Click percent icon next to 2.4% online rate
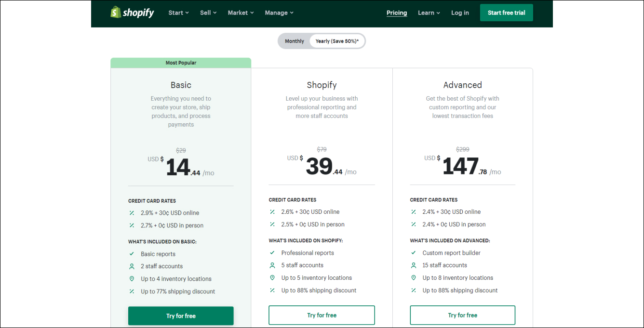The height and width of the screenshot is (328, 644). (x=414, y=212)
